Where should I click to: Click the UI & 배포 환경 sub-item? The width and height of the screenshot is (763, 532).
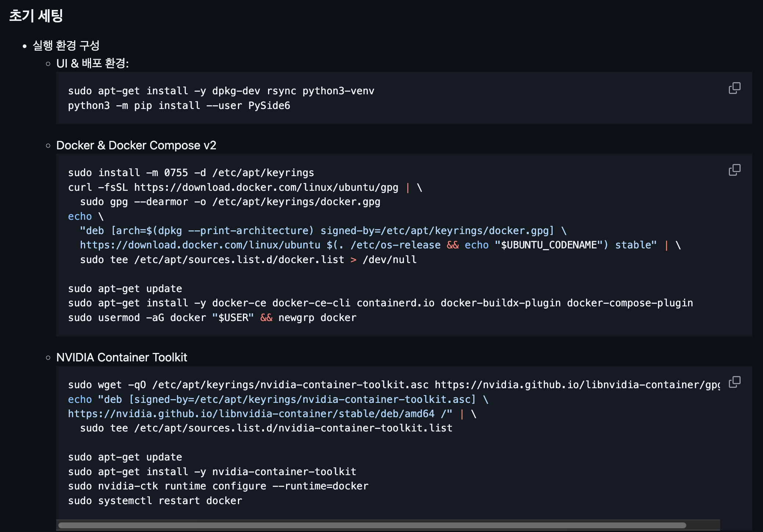point(92,63)
